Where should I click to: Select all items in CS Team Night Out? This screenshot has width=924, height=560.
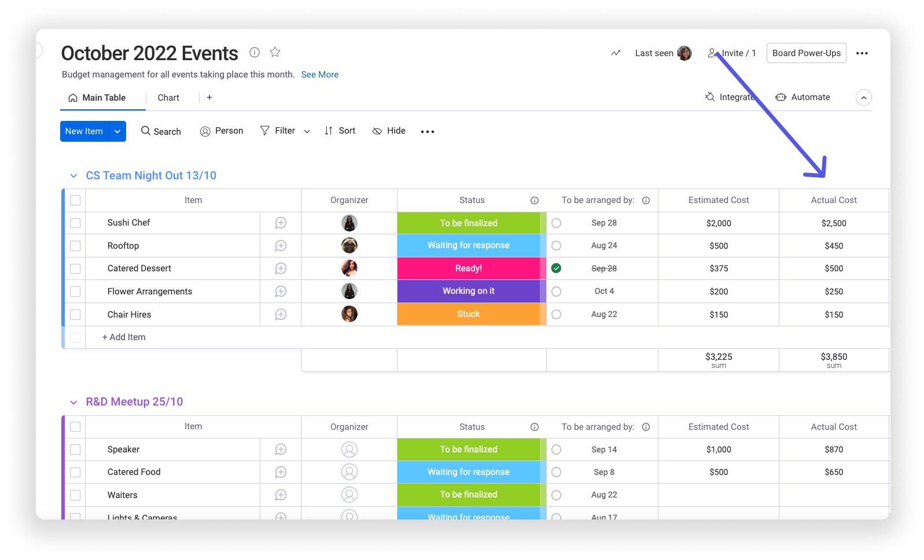75,200
